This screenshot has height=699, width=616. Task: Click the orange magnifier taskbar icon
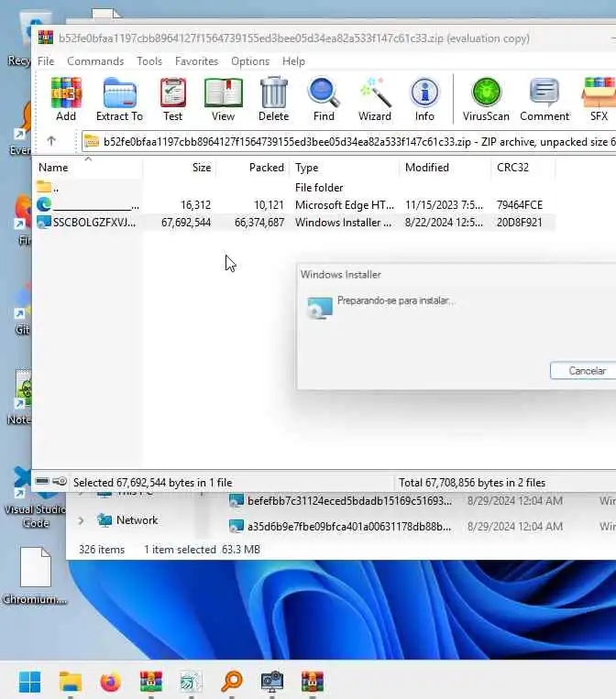[232, 683]
